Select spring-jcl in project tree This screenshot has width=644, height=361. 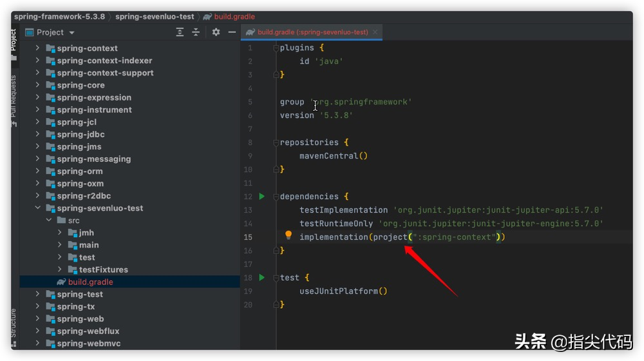[x=77, y=122]
